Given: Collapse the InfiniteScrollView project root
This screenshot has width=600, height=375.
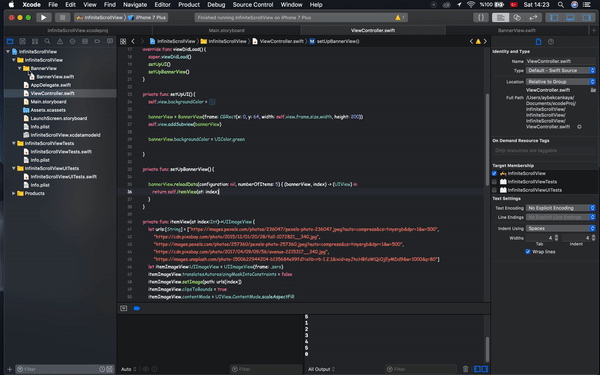Looking at the screenshot, I should tap(8, 51).
